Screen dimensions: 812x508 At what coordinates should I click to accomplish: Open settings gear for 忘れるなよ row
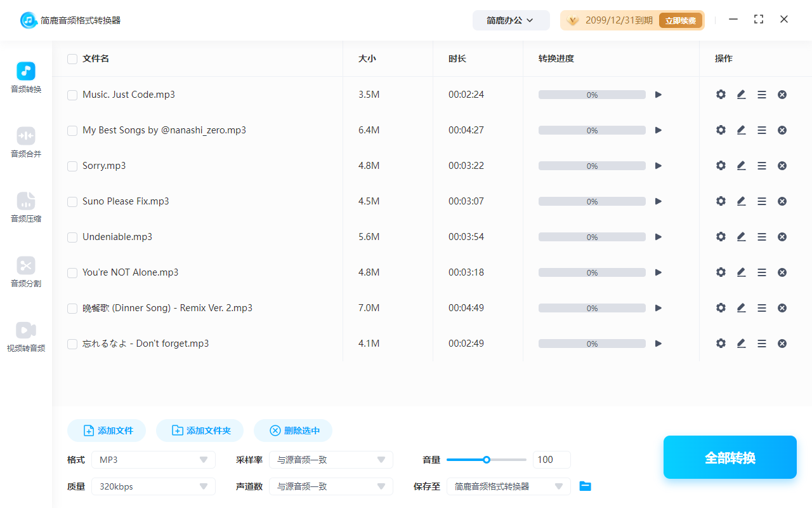point(721,344)
